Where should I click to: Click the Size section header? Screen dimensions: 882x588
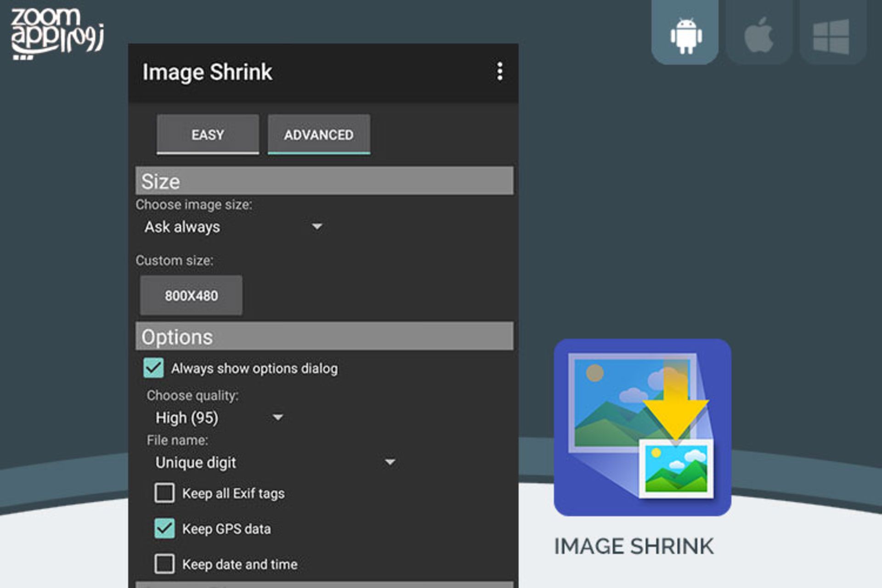(324, 181)
